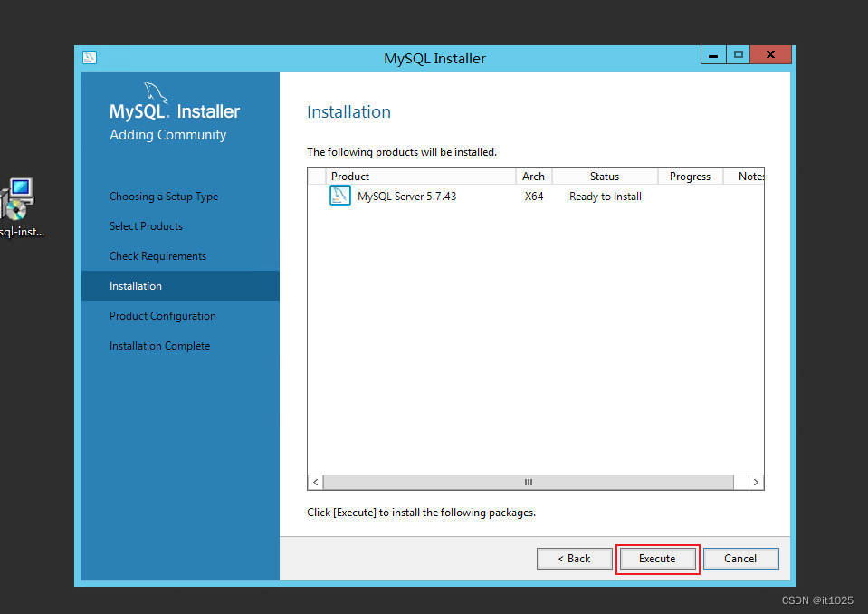
Task: Click the Execute button to install
Action: [x=657, y=559]
